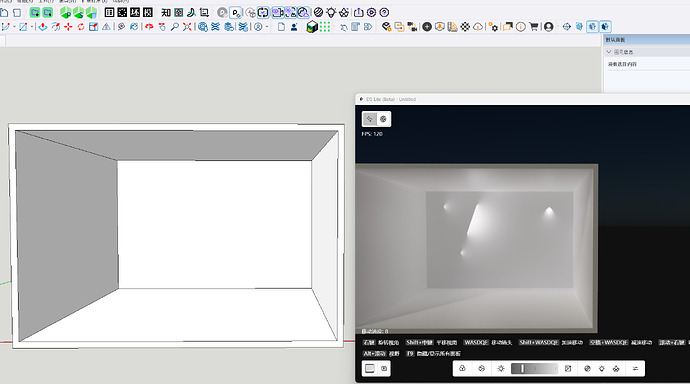Click the person silhouette icon in second toolbar
This screenshot has width=690, height=384.
(x=294, y=27)
